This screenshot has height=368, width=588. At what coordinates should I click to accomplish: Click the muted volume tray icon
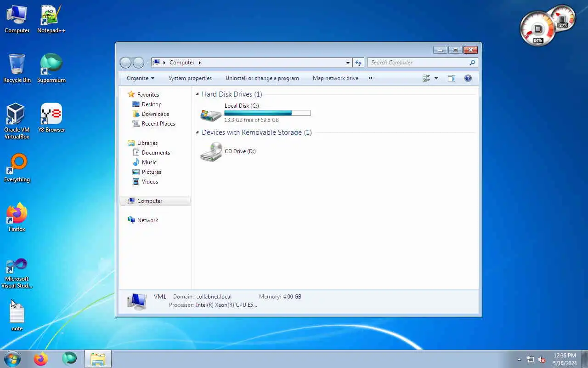(x=542, y=359)
